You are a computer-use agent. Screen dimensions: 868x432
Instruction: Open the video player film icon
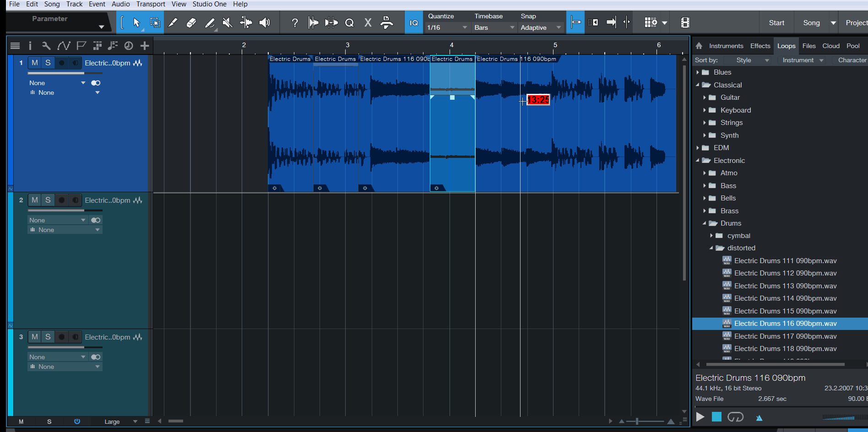[x=685, y=22]
